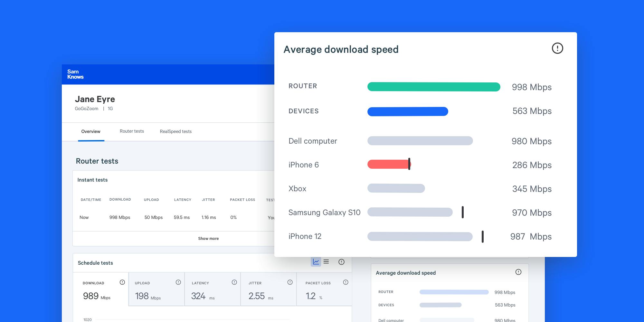Click the iPhone 12 speed bar
Viewport: 644px width, 322px height.
(x=420, y=237)
